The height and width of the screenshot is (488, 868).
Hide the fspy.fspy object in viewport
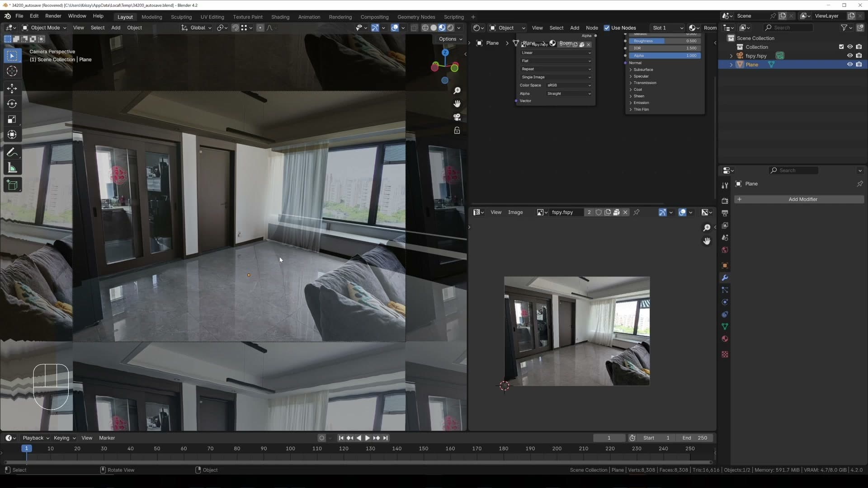(850, 56)
